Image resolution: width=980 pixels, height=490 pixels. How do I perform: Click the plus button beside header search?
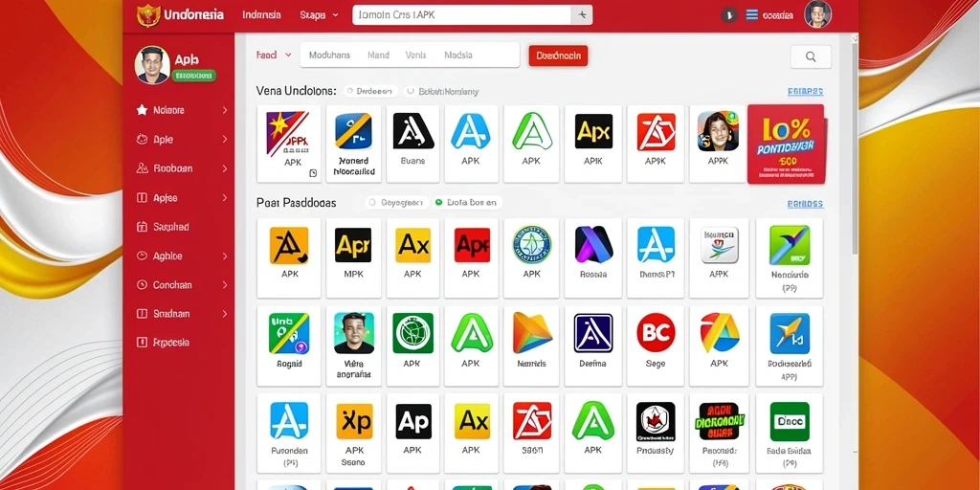click(582, 15)
